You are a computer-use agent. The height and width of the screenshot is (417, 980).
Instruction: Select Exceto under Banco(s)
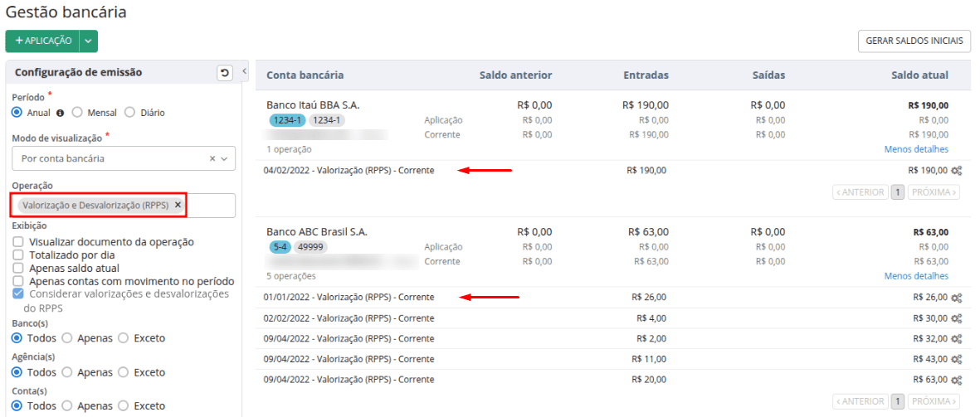tap(123, 338)
